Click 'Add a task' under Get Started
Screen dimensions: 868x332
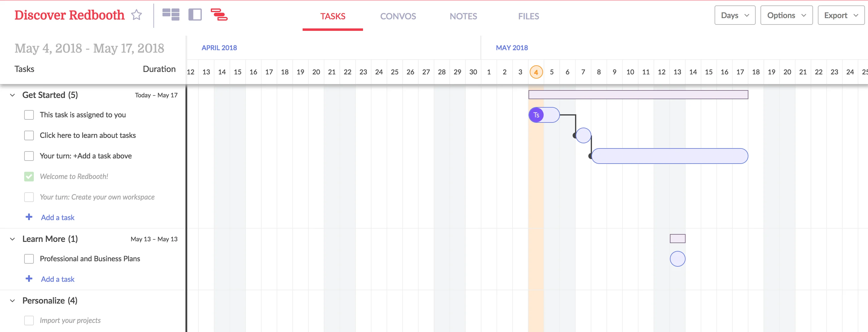tap(58, 217)
